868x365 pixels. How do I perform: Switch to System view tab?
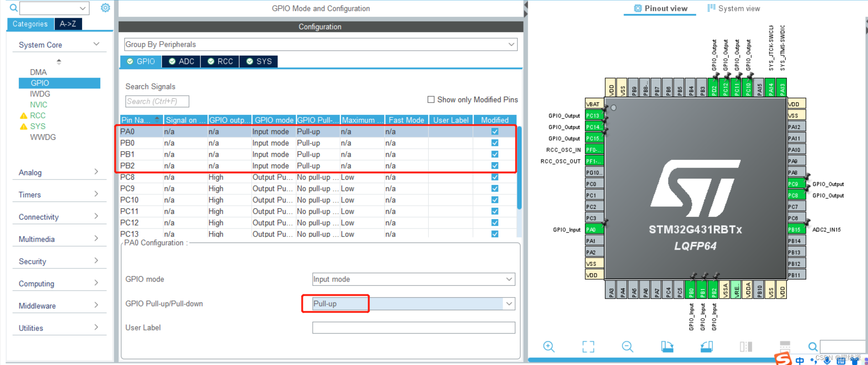click(733, 8)
